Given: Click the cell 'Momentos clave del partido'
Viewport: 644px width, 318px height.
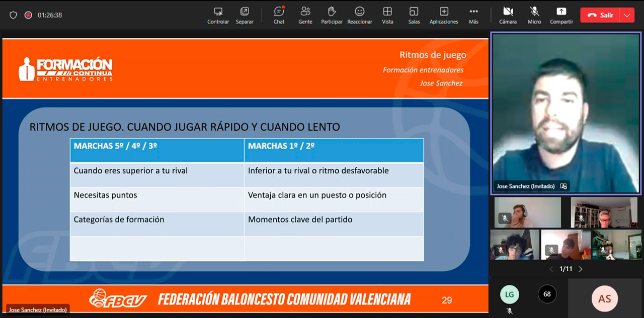Looking at the screenshot, I should coord(334,224).
